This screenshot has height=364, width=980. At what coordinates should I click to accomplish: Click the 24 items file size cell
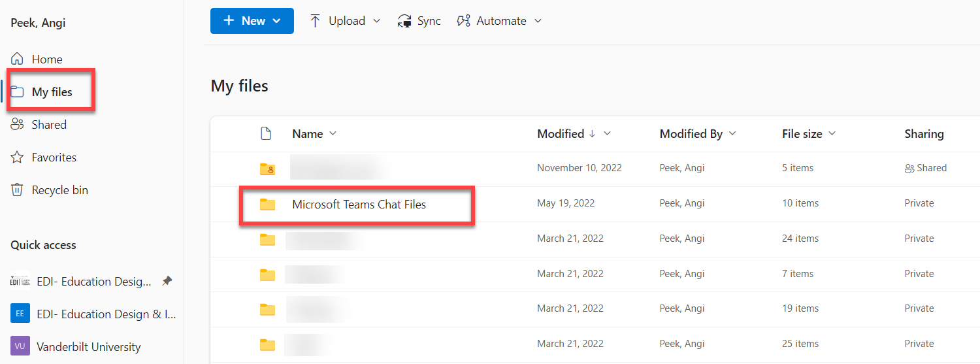pyautogui.click(x=800, y=239)
